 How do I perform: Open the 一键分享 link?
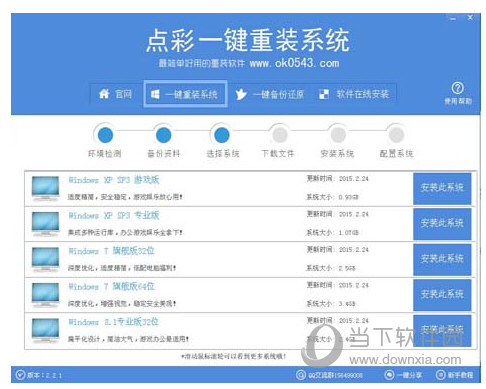(409, 375)
